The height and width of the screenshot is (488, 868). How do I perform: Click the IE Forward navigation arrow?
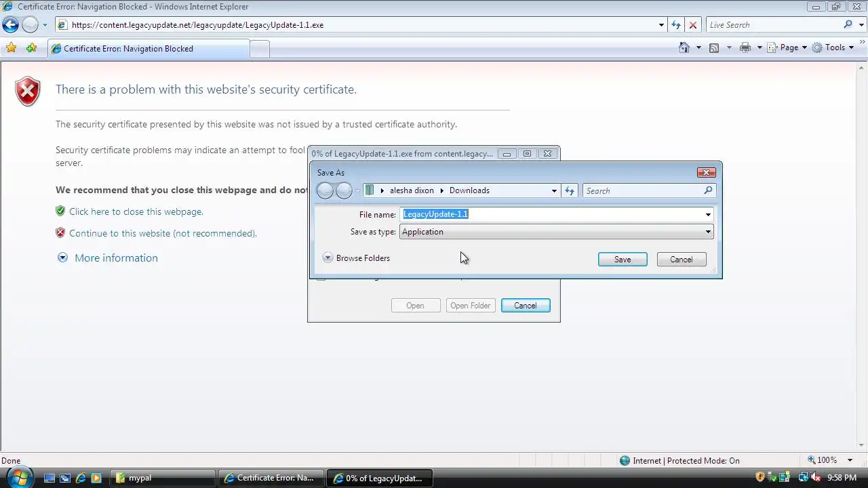30,25
